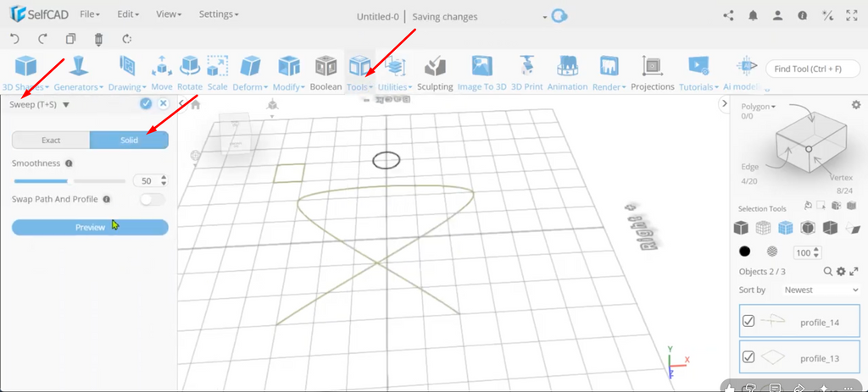Image resolution: width=868 pixels, height=392 pixels.
Task: Open the Render dropdown
Action: coord(609,72)
